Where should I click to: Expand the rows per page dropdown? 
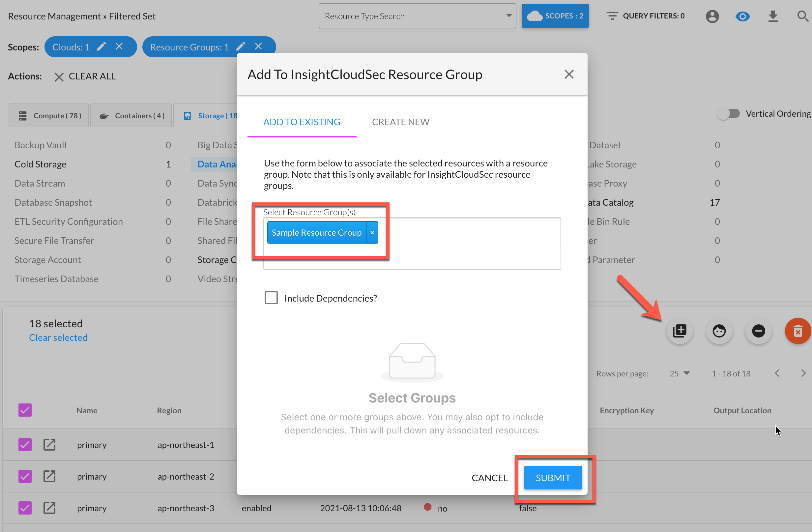point(680,373)
